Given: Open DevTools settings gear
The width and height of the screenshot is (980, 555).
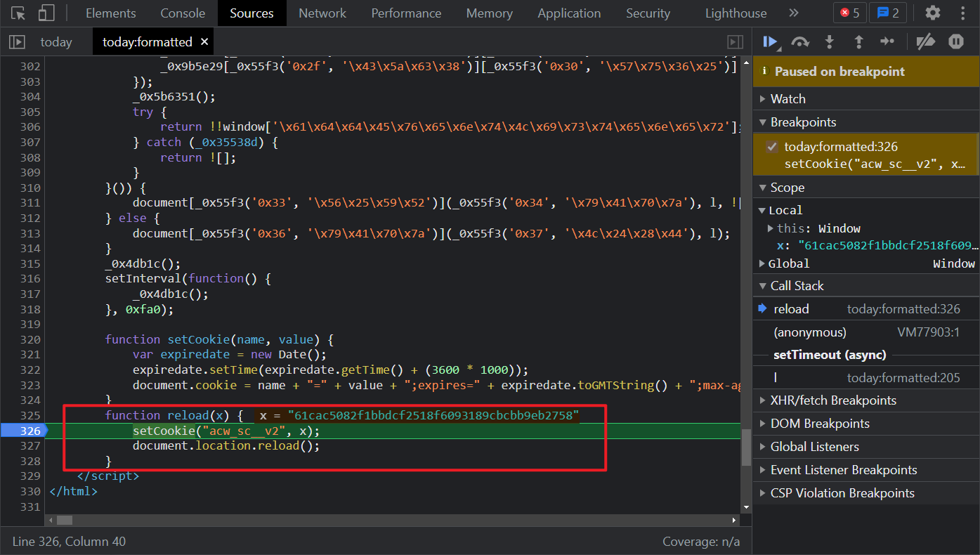Looking at the screenshot, I should click(x=932, y=13).
